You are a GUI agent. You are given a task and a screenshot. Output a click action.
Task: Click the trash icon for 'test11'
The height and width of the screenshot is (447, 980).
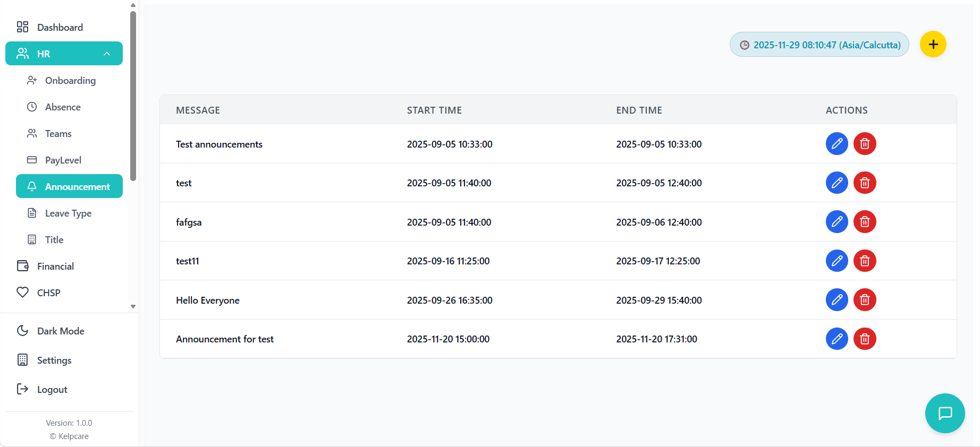pos(865,261)
